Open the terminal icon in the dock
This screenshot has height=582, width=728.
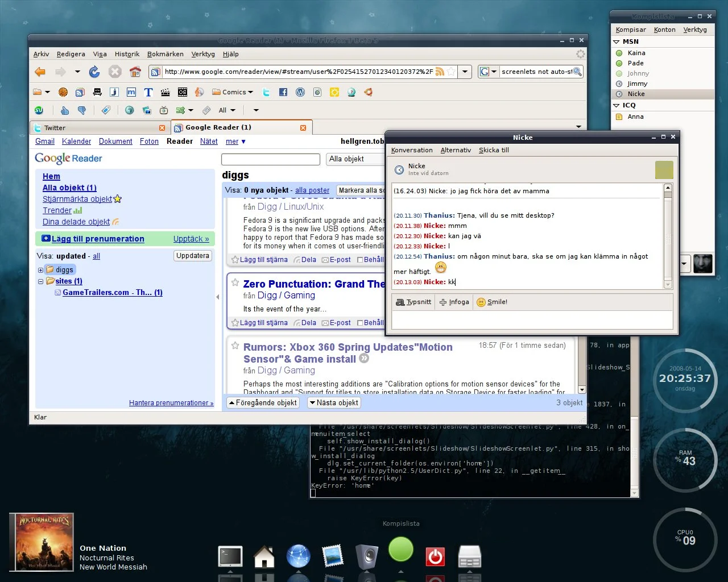pyautogui.click(x=230, y=556)
